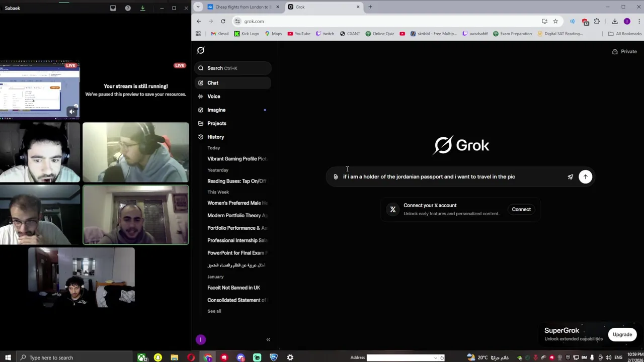Viewport: 644px width, 362px height.
Task: Select the green-highlighted speaker video tile
Action: 136,215
